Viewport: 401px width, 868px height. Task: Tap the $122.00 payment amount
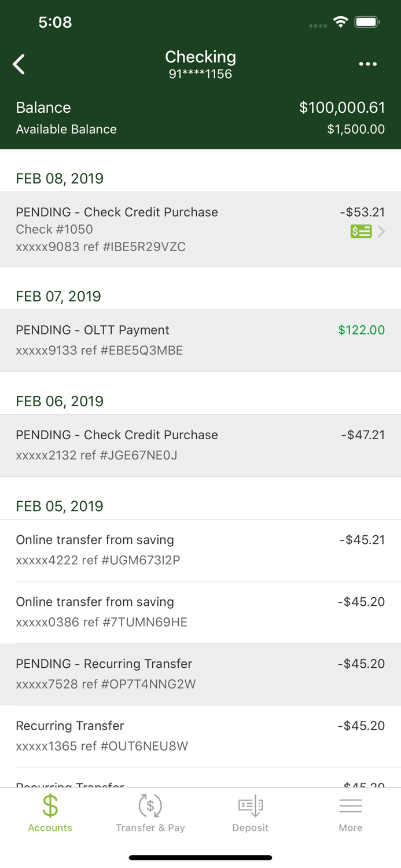pyautogui.click(x=362, y=330)
